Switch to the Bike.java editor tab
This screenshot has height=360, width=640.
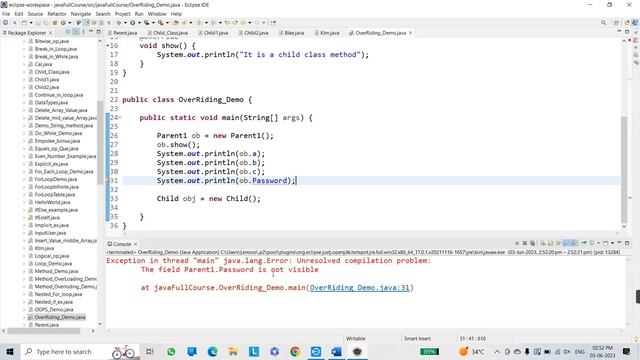tap(291, 33)
